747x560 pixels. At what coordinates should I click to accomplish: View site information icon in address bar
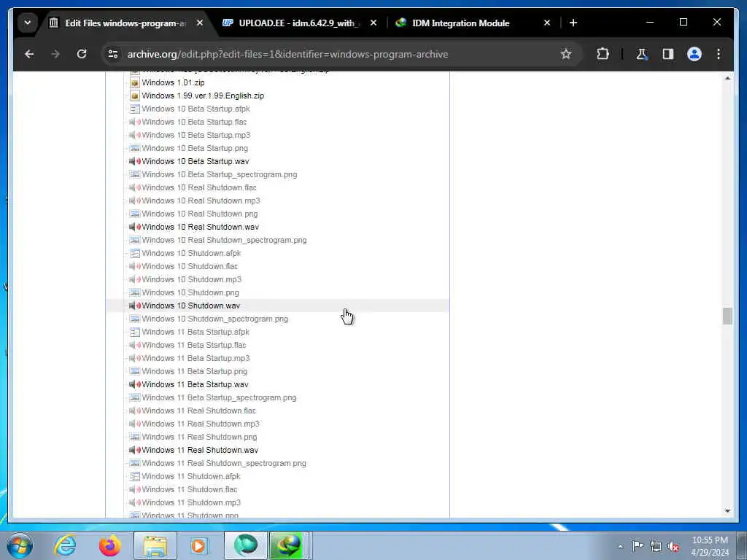tap(113, 54)
